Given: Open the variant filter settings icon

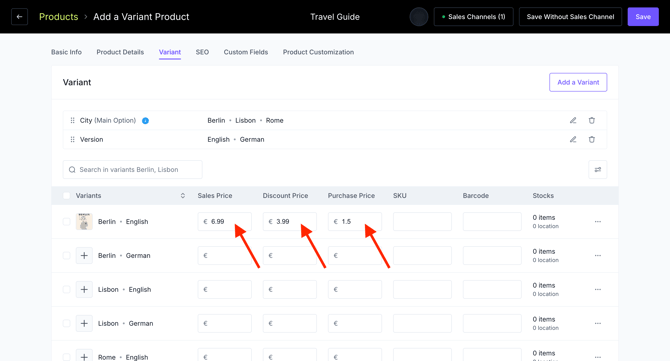Looking at the screenshot, I should (598, 170).
